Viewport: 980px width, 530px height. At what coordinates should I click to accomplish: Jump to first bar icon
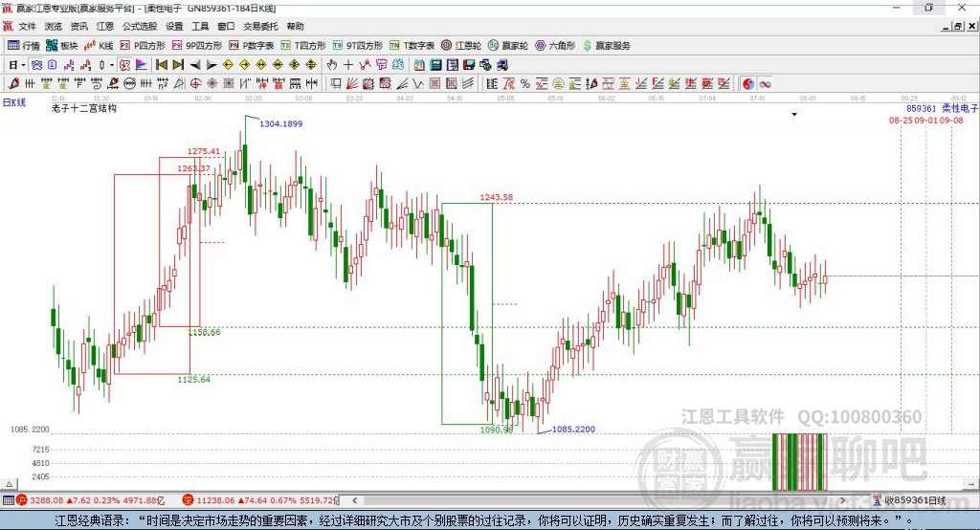[x=161, y=65]
